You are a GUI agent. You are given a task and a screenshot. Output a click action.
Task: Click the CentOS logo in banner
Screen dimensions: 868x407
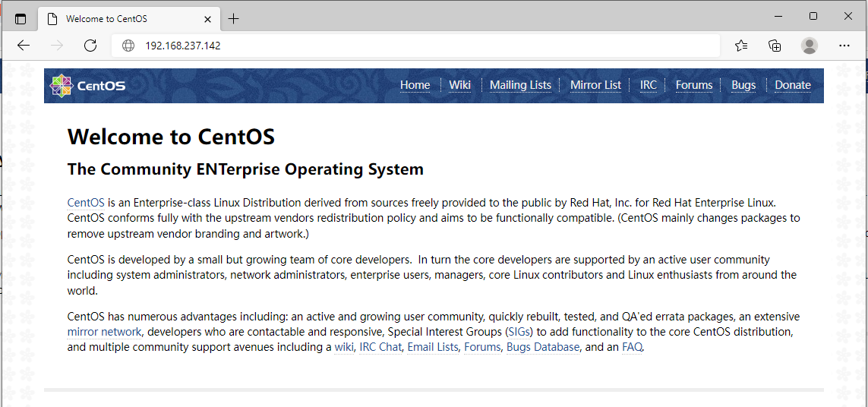pos(87,85)
